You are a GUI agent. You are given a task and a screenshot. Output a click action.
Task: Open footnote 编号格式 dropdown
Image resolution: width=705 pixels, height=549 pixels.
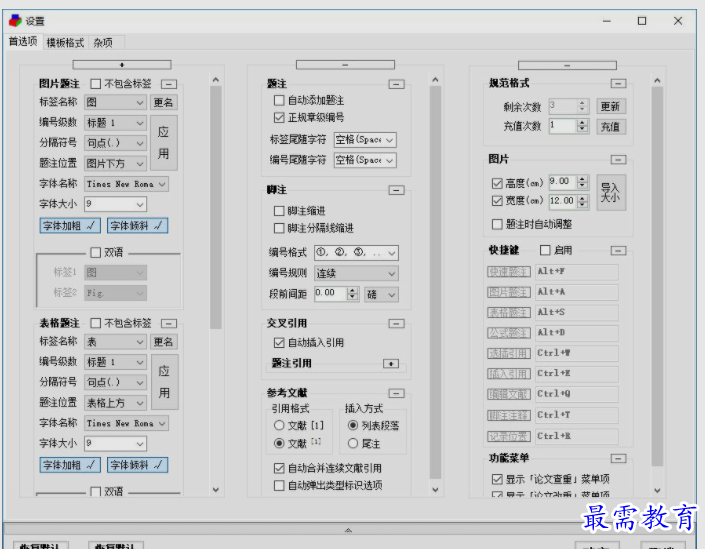(356, 253)
